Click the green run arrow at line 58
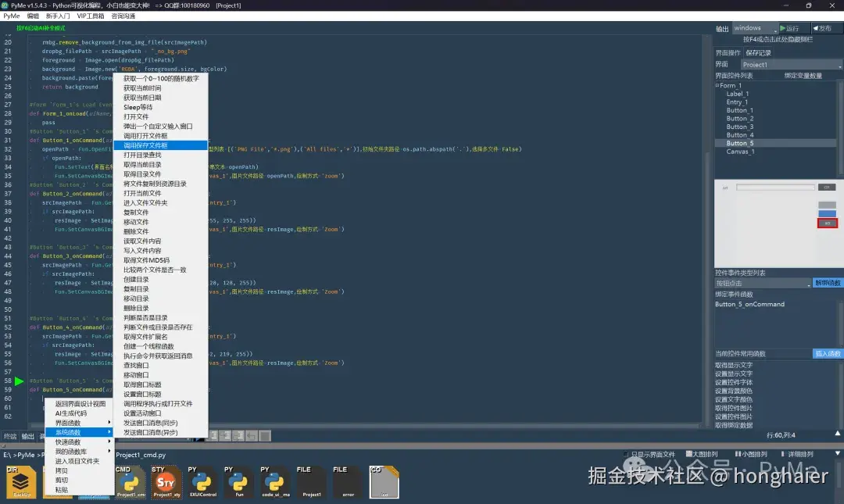Image resolution: width=844 pixels, height=504 pixels. pyautogui.click(x=20, y=381)
